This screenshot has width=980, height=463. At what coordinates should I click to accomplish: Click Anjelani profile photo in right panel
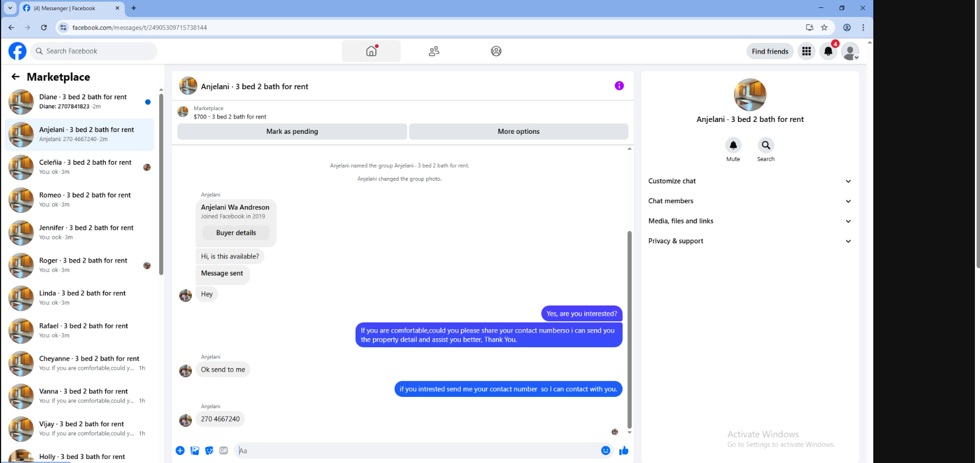(x=750, y=95)
